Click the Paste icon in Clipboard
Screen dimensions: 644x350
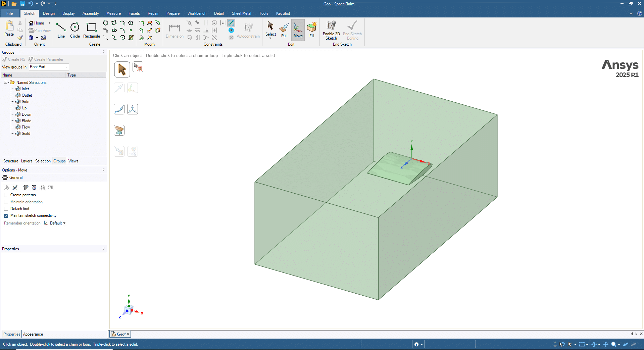(x=9, y=28)
